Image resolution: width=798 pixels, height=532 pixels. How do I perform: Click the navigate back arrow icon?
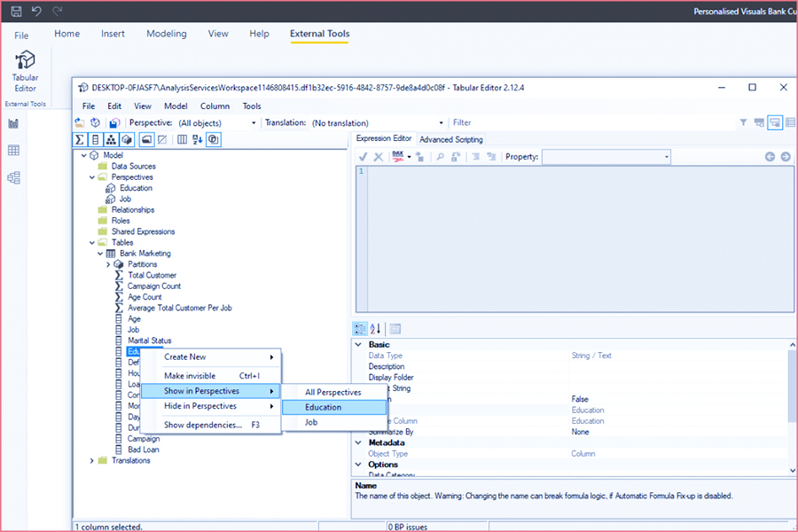pos(770,157)
